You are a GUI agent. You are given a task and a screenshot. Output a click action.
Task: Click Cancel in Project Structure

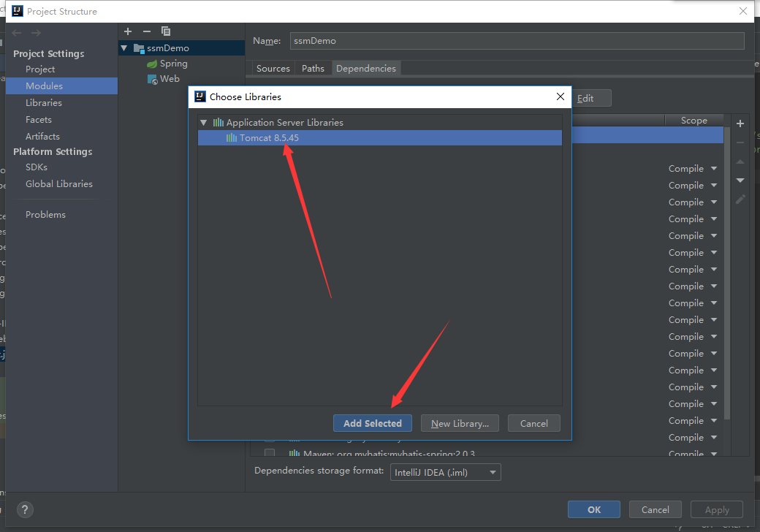pos(655,509)
